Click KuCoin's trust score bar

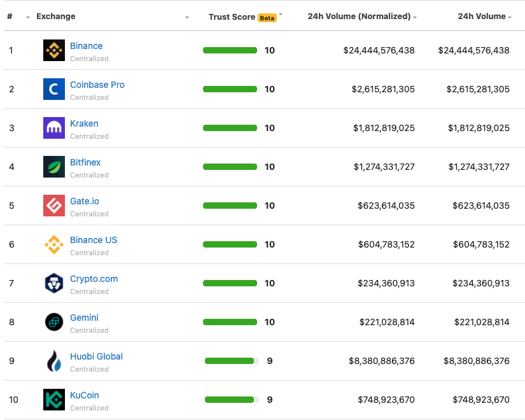click(232, 400)
